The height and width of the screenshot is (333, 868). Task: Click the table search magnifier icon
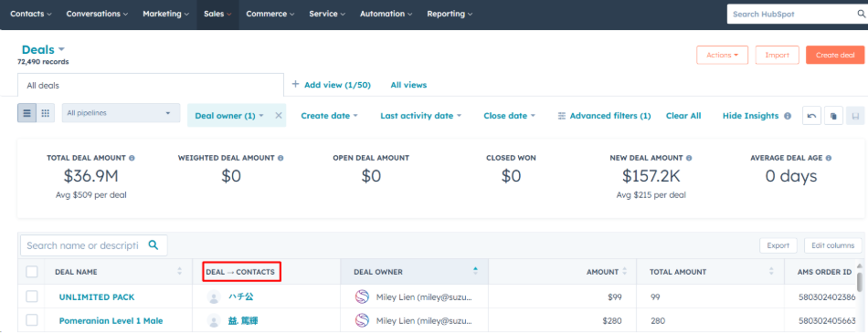coord(153,245)
